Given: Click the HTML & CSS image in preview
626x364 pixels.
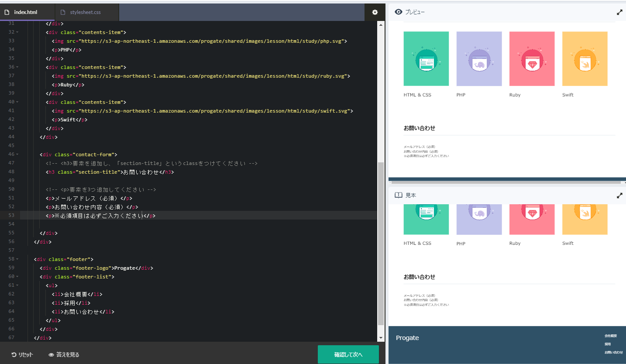Looking at the screenshot, I should pos(426,58).
